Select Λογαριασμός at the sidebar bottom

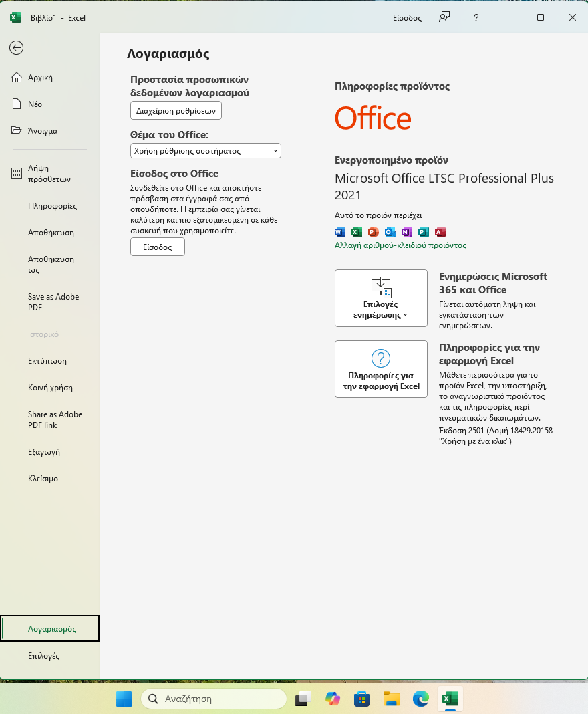[49, 629]
